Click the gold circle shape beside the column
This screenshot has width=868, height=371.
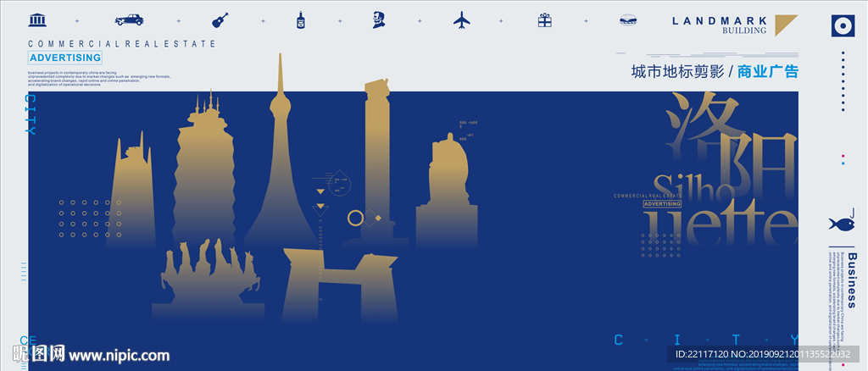[x=355, y=218]
